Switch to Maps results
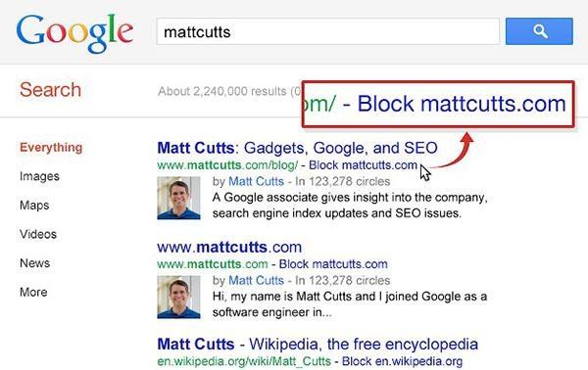This screenshot has width=588, height=370. [34, 206]
